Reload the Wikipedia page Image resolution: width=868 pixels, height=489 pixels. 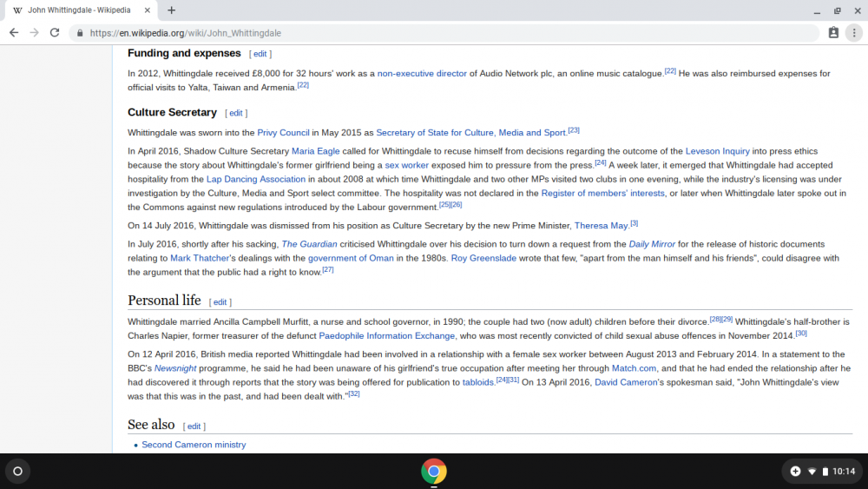point(54,33)
